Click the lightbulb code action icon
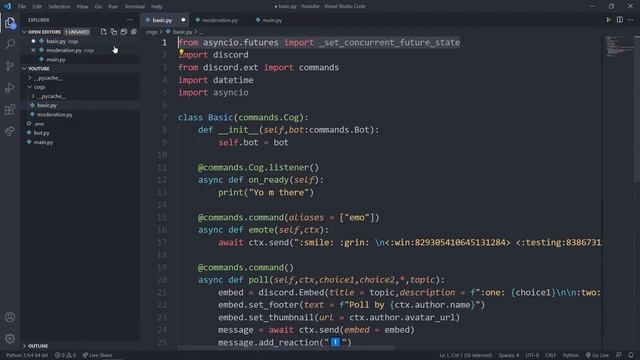 pos(181,52)
